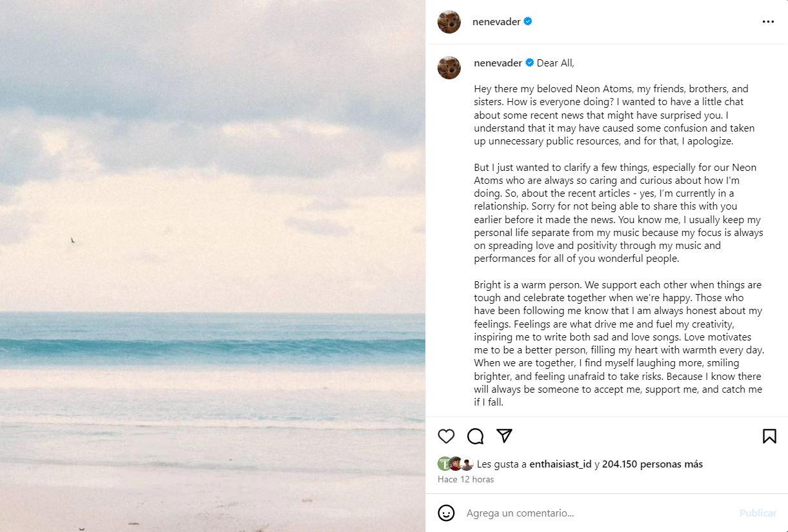Open the comment icon below the post
Screen dimensions: 788x532
click(x=475, y=436)
